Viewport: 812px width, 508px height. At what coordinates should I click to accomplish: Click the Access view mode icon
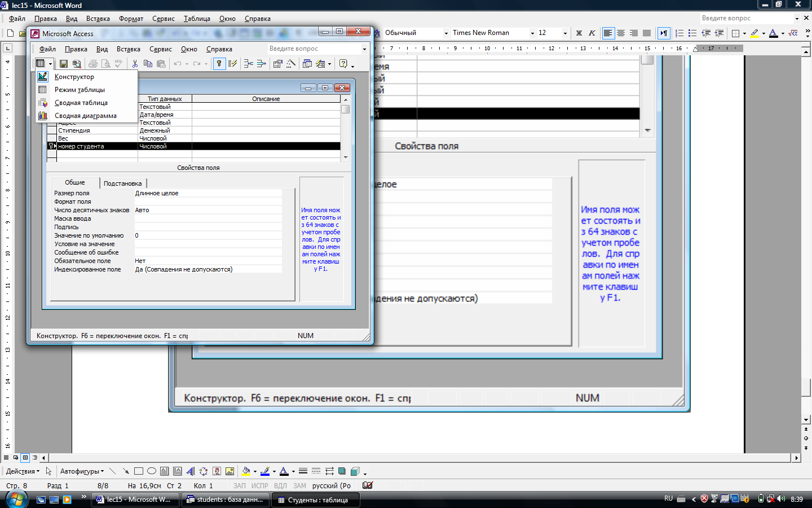41,64
